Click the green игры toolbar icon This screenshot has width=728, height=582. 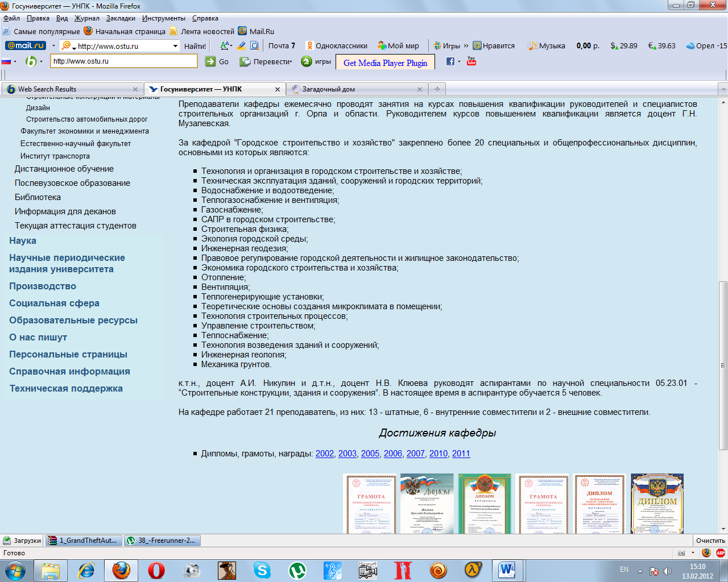pos(307,61)
